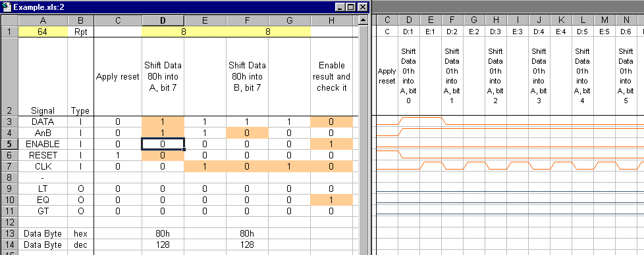Click the highlighted AnB value 0 in column F
The width and height of the screenshot is (644, 255).
(x=247, y=133)
